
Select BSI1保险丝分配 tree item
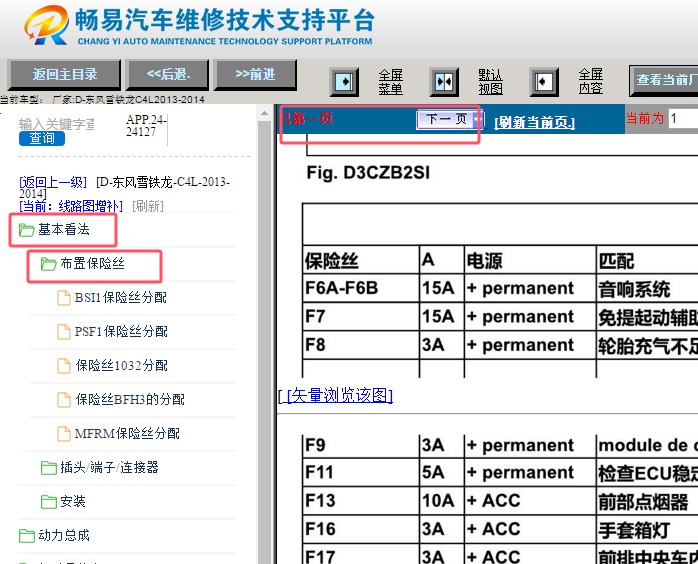point(121,297)
